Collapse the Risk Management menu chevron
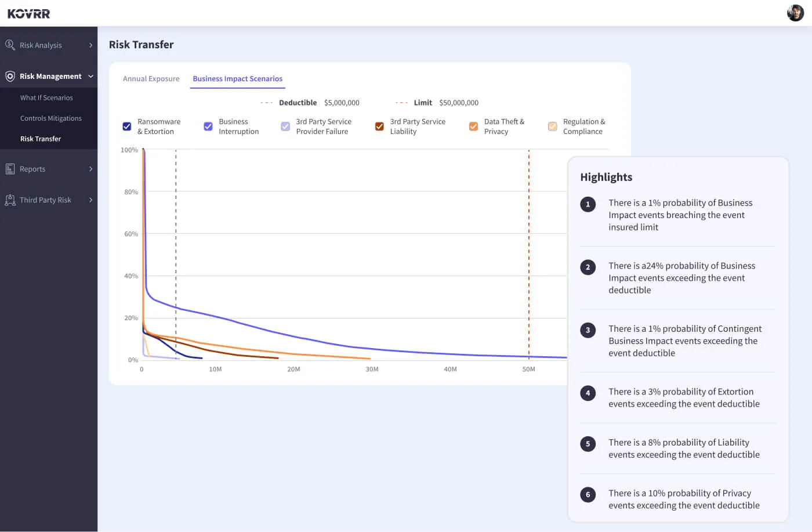 [x=91, y=76]
